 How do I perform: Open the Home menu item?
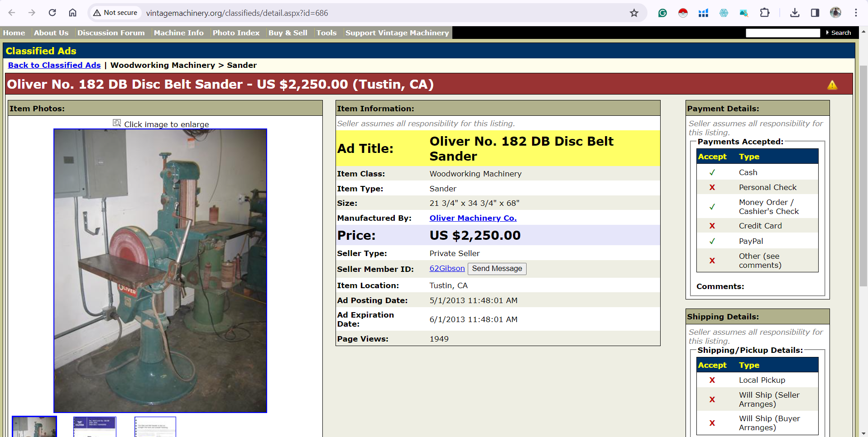tap(14, 33)
